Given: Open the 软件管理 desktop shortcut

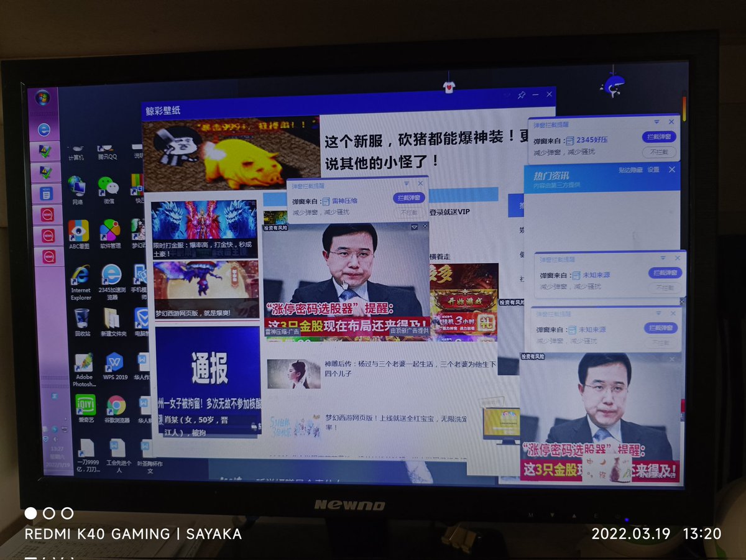Looking at the screenshot, I should point(110,234).
